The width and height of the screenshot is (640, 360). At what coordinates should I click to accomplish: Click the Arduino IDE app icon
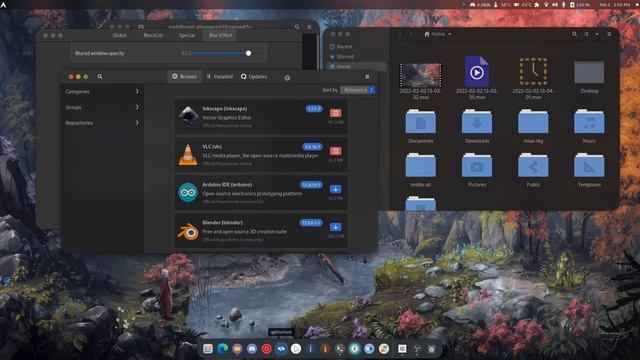tap(188, 192)
